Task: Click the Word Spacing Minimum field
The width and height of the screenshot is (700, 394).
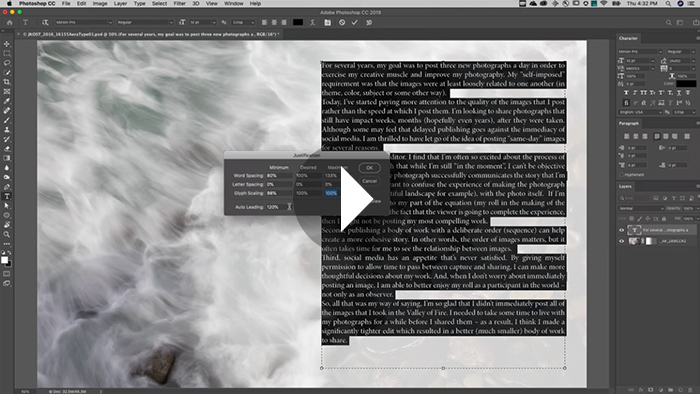Action: pyautogui.click(x=279, y=176)
